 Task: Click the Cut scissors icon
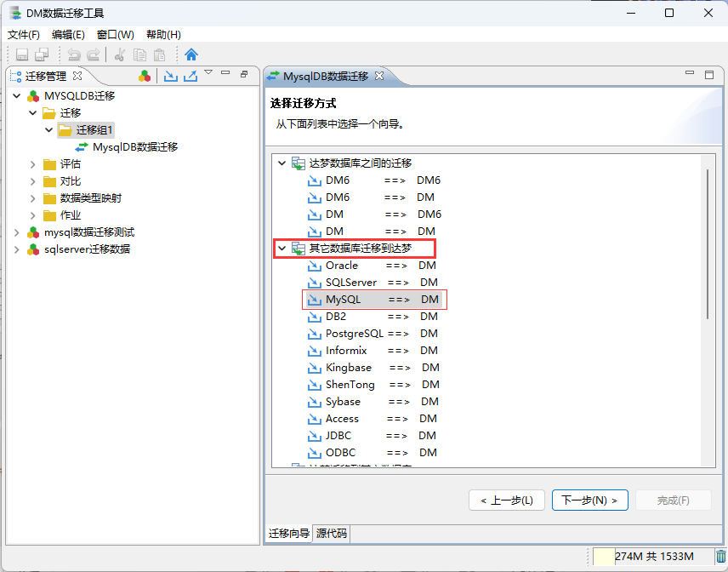(x=120, y=54)
